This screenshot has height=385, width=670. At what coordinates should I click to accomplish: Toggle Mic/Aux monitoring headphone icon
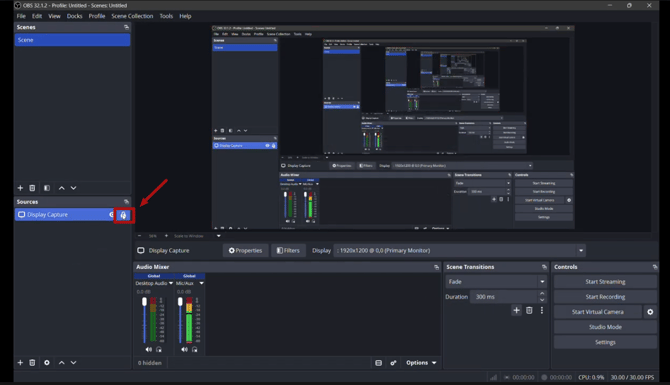195,350
